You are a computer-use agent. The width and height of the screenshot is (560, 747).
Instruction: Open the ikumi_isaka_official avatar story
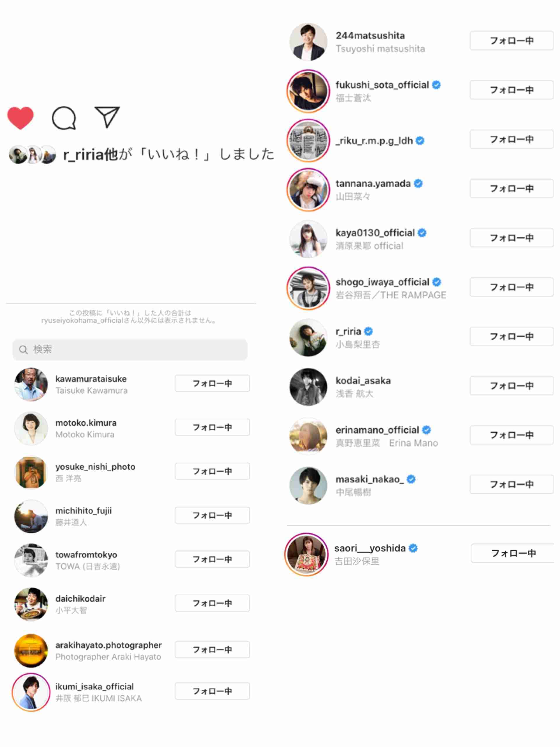tap(31, 692)
